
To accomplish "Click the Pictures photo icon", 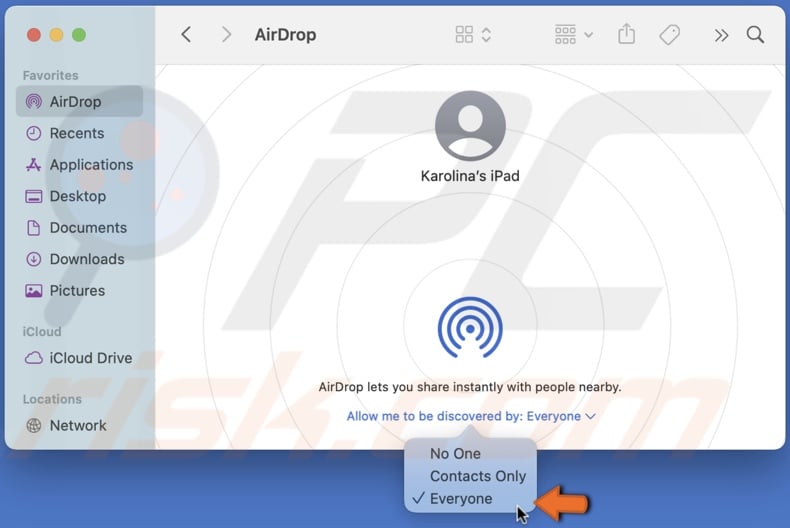I will pos(34,291).
